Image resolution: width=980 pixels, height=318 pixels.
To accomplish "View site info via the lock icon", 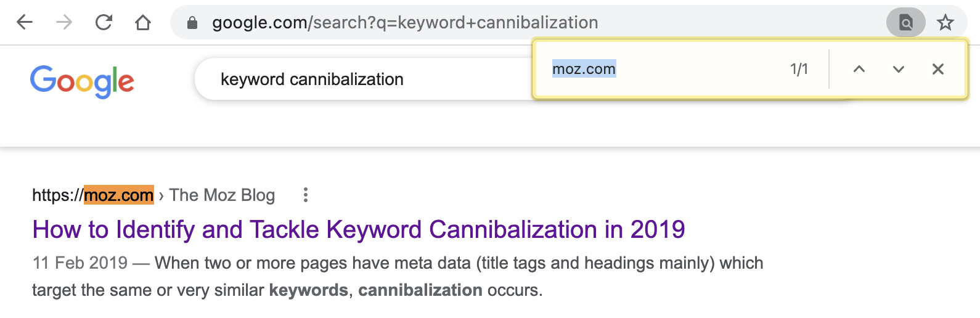I will pos(192,23).
